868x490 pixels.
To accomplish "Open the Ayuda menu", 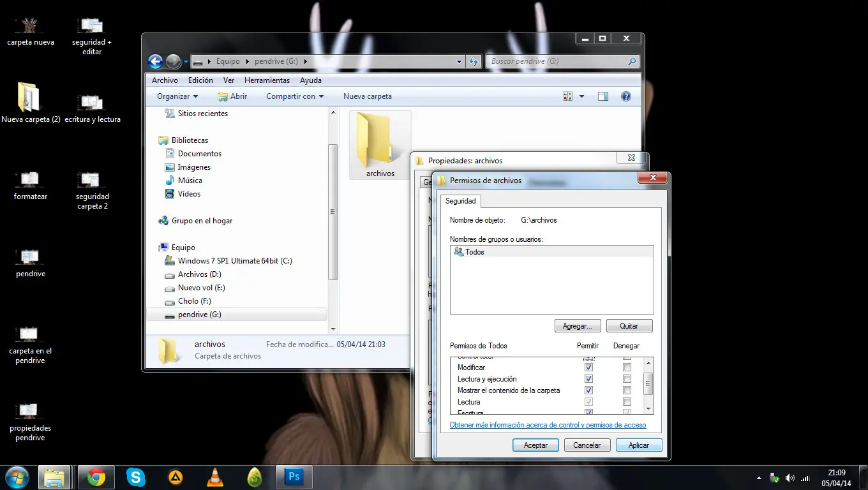I will (x=311, y=80).
